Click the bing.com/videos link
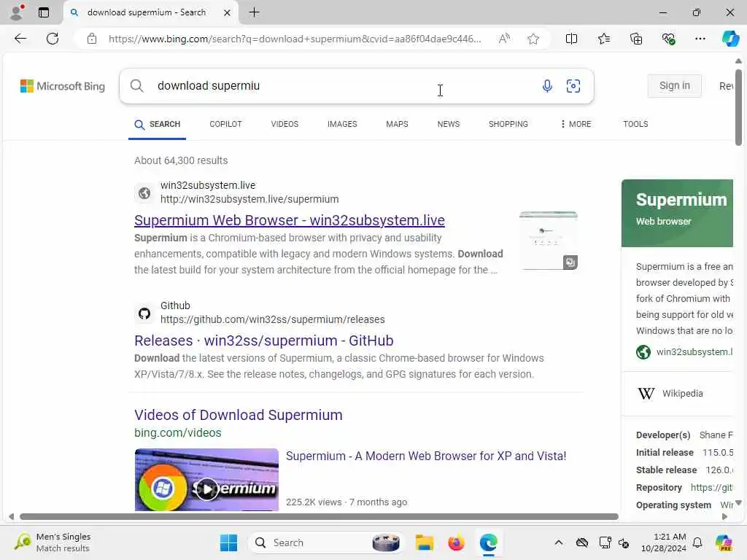The image size is (747, 560). tap(178, 433)
